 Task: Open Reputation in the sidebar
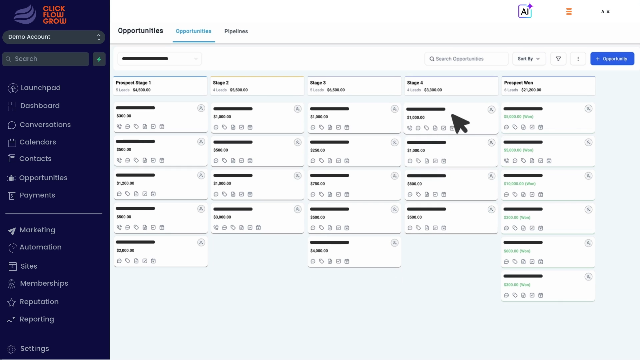33,302
